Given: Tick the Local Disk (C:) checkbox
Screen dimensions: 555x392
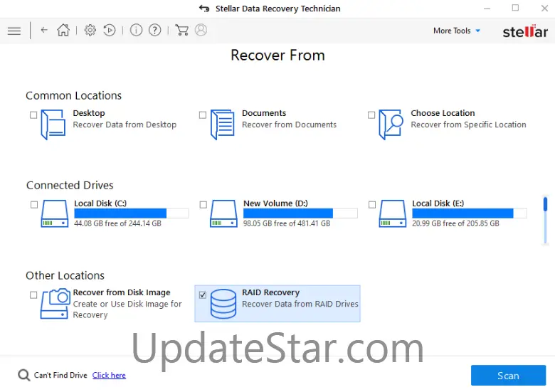Looking at the screenshot, I should pyautogui.click(x=34, y=205).
